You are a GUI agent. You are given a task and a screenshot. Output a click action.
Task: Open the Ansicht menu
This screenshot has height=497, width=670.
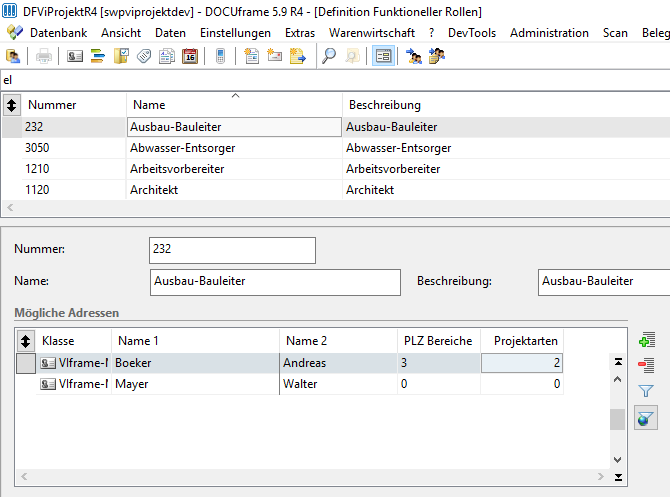click(121, 33)
